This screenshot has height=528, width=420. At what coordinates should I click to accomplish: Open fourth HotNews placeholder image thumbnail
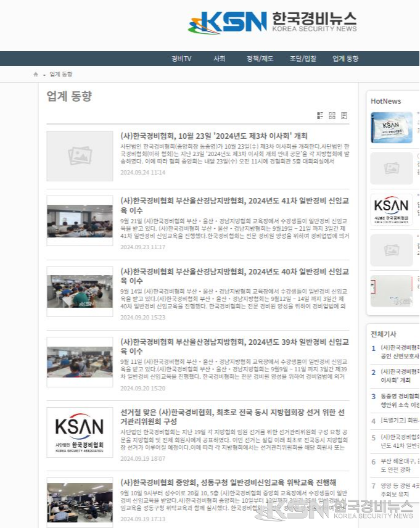pos(392,250)
